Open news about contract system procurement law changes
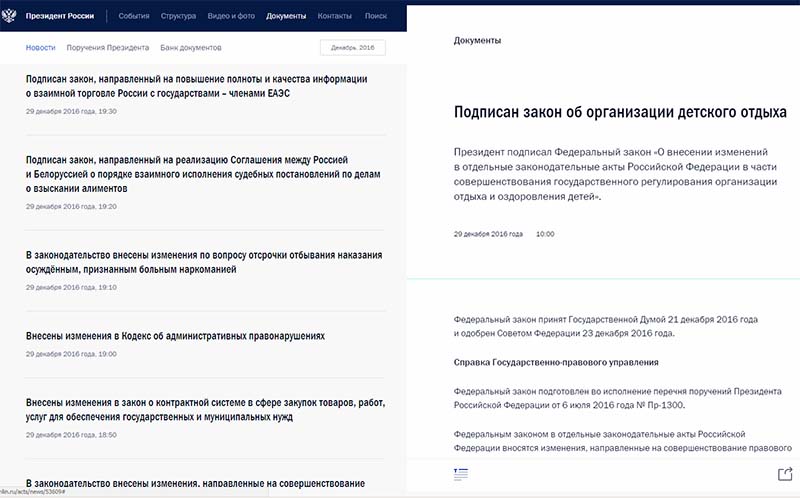 (206, 410)
